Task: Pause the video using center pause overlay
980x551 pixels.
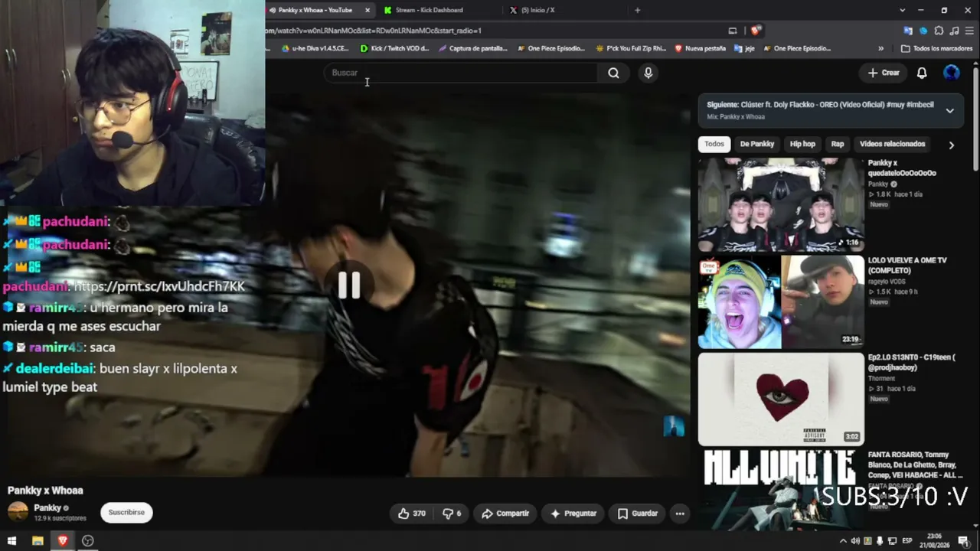Action: (349, 285)
